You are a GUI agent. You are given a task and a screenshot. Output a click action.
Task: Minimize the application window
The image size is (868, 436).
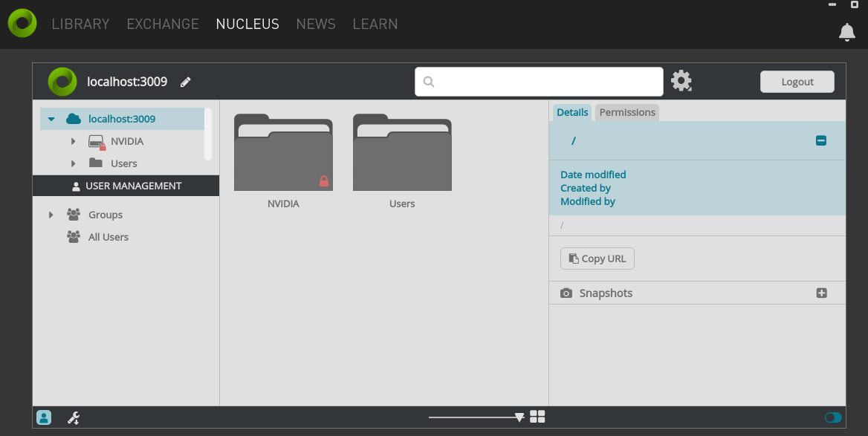pyautogui.click(x=832, y=4)
